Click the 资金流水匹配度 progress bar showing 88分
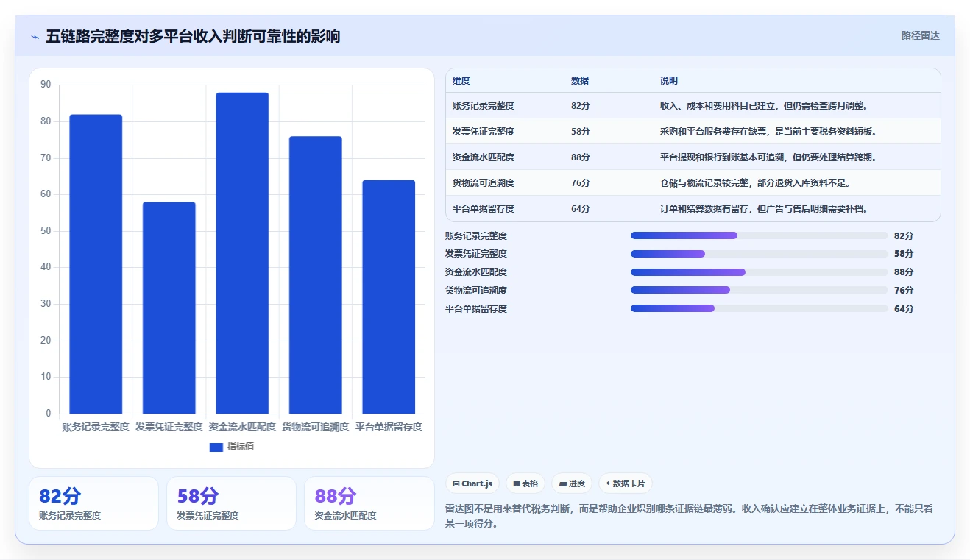Viewport: 970px width, 560px height. tap(759, 272)
